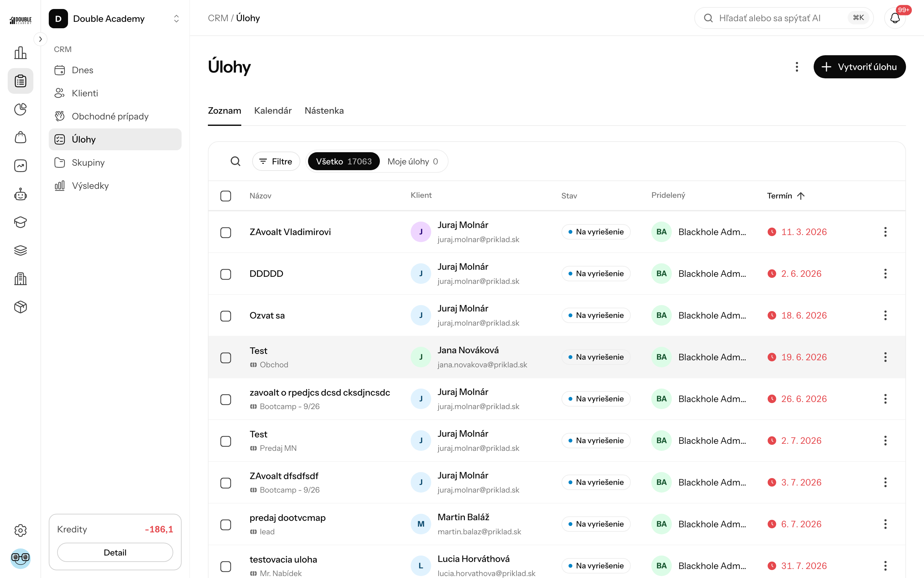Focus the Hľadať alebo sa spýtať AI field

[783, 18]
